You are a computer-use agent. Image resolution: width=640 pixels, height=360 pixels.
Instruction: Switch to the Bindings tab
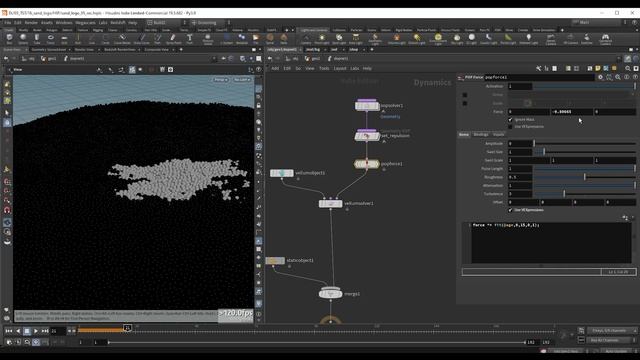480,134
